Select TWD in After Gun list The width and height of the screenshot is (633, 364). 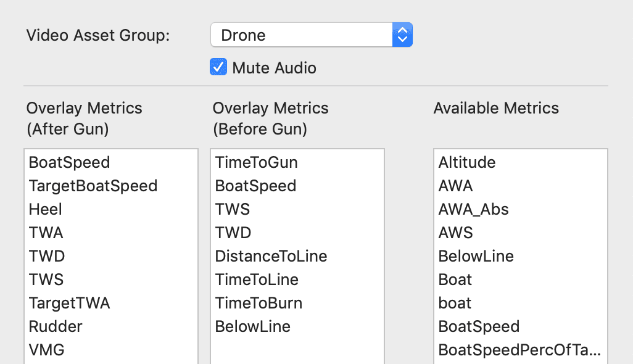click(x=111, y=256)
